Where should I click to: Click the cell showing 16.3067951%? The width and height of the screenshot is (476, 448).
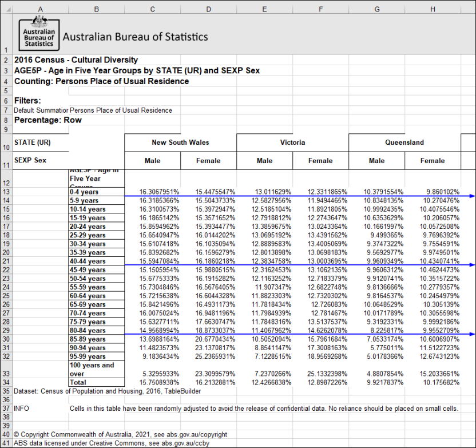152,192
